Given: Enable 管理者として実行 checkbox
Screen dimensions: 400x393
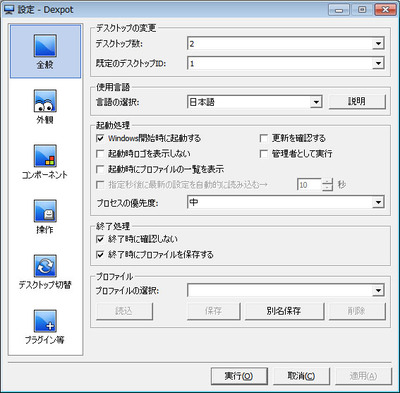Looking at the screenshot, I should [x=264, y=154].
